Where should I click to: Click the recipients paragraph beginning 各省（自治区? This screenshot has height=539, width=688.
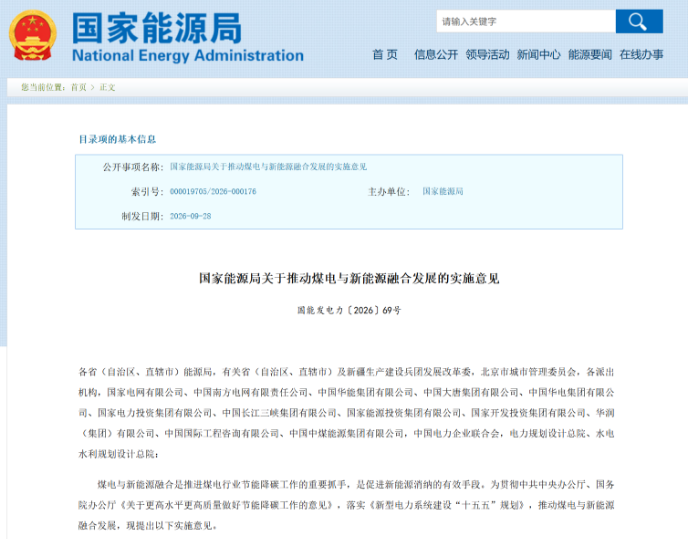(x=346, y=413)
